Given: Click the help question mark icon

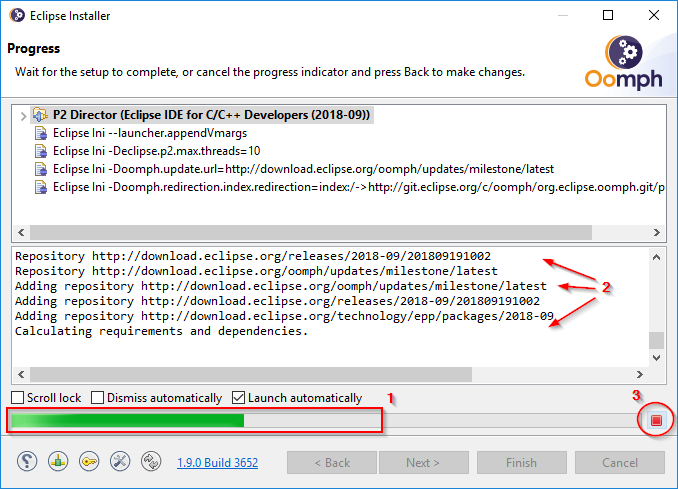Looking at the screenshot, I should [28, 462].
